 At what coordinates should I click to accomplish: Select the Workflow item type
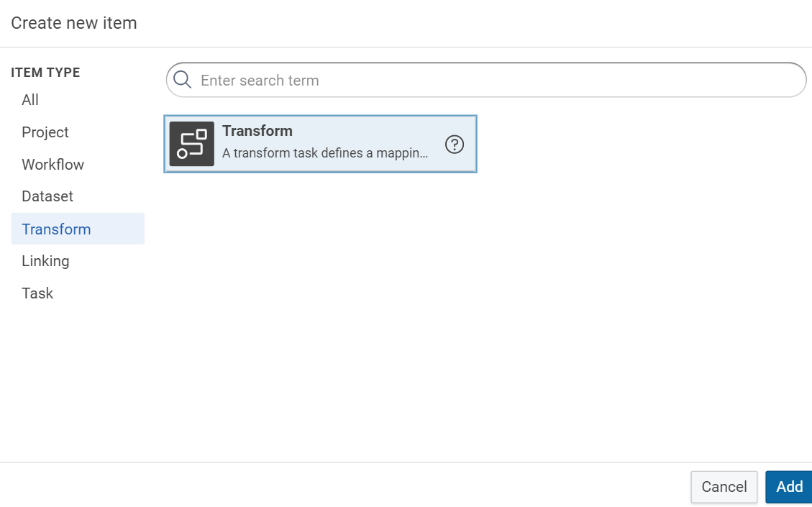53,165
